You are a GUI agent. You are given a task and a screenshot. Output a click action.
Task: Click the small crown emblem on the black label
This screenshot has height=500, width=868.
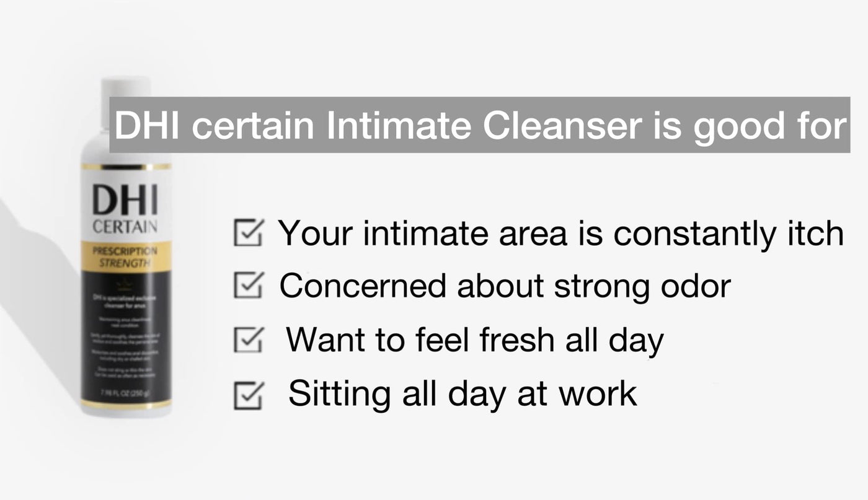[125, 286]
